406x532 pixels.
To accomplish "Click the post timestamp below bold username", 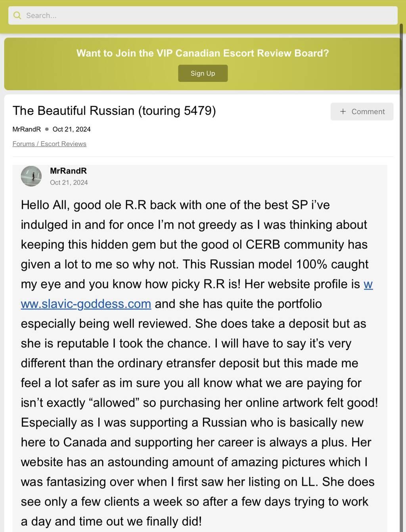I will (x=69, y=183).
